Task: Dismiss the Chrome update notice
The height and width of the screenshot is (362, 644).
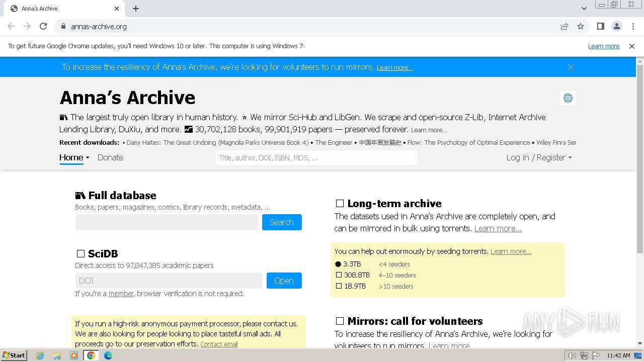Action: [x=632, y=46]
